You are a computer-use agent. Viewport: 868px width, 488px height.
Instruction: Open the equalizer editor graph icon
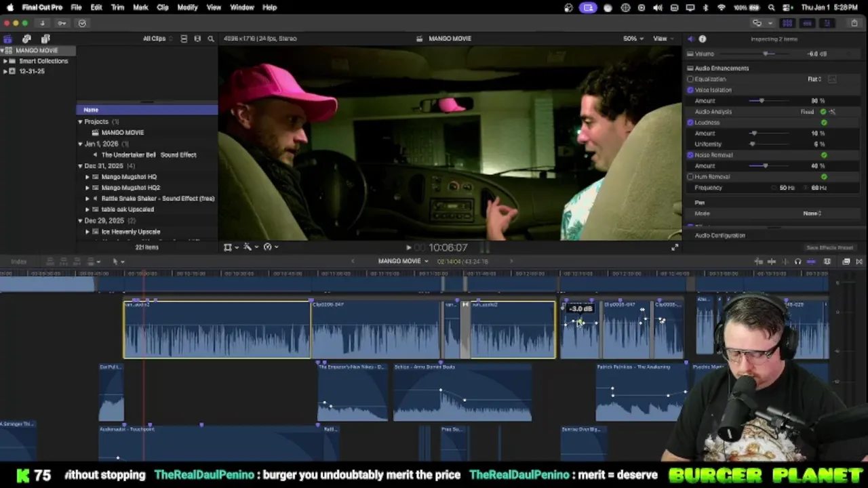[832, 79]
